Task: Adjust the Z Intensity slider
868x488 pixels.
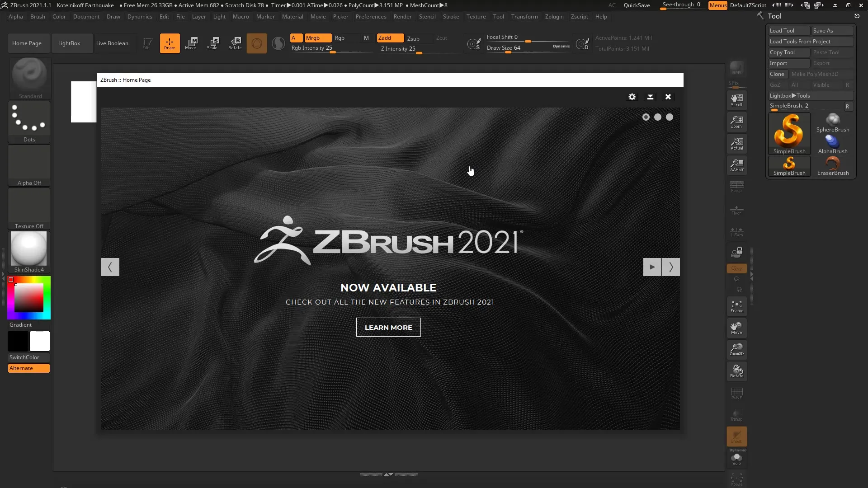Action: [x=419, y=49]
